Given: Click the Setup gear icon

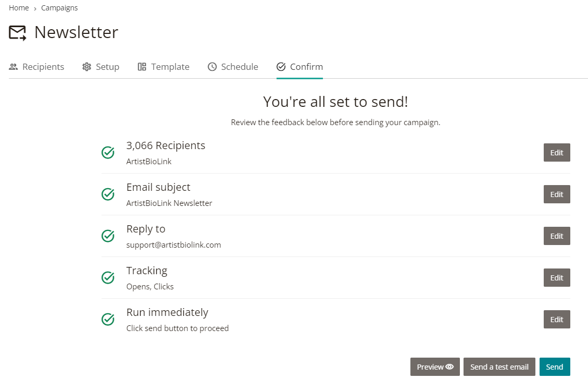Looking at the screenshot, I should tap(86, 67).
